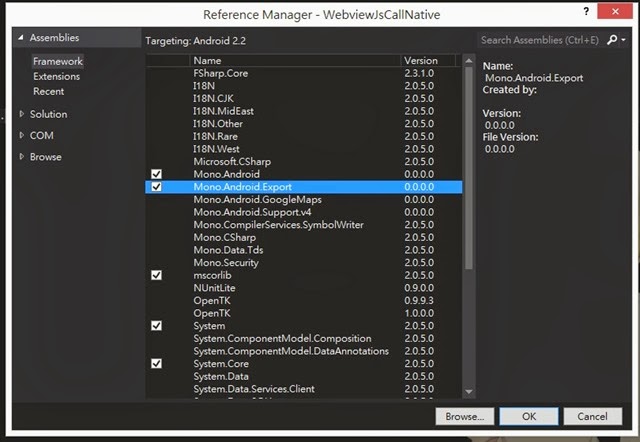Viewport: 640px width, 442px height.
Task: Open the help question mark button
Action: point(586,11)
